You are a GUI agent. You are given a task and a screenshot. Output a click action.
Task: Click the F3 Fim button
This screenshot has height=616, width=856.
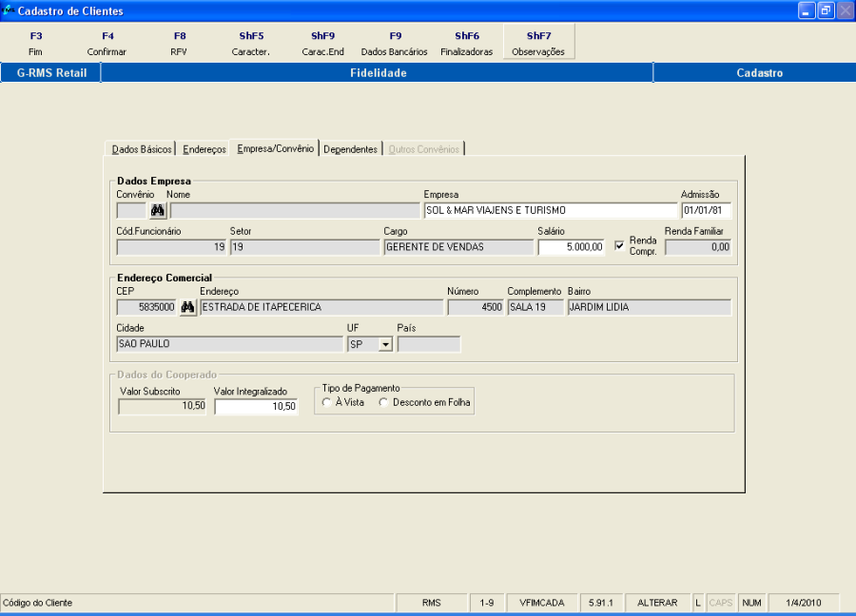pos(35,44)
